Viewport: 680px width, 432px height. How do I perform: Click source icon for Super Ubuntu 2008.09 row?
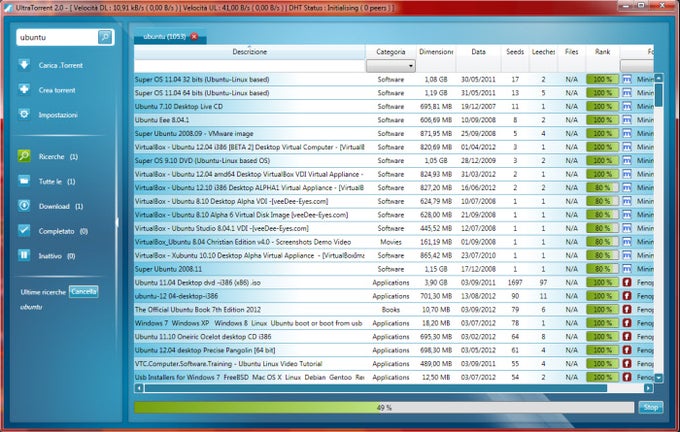[627, 134]
